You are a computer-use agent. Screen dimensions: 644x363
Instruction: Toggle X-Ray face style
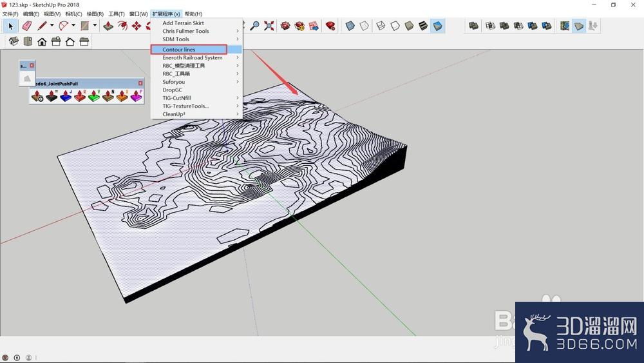pos(350,26)
